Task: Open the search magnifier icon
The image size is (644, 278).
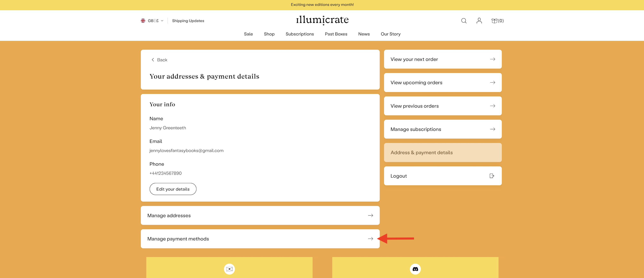Action: pyautogui.click(x=464, y=21)
